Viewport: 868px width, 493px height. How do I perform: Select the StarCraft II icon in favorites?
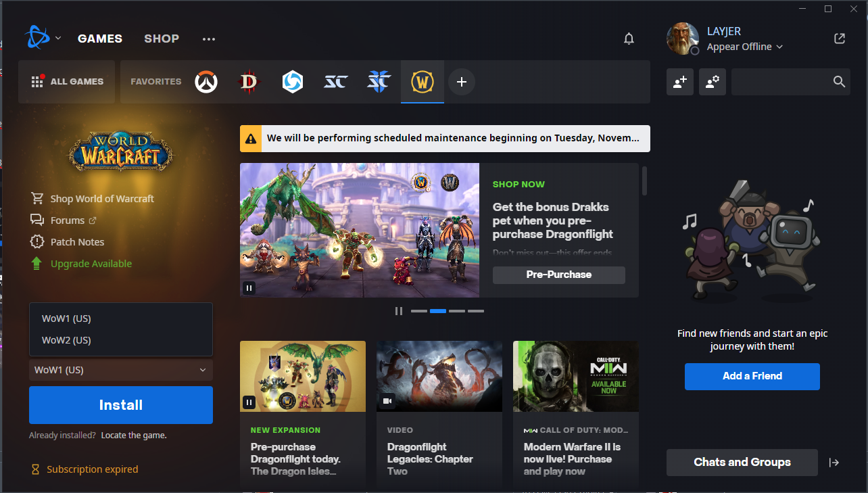[x=379, y=82]
